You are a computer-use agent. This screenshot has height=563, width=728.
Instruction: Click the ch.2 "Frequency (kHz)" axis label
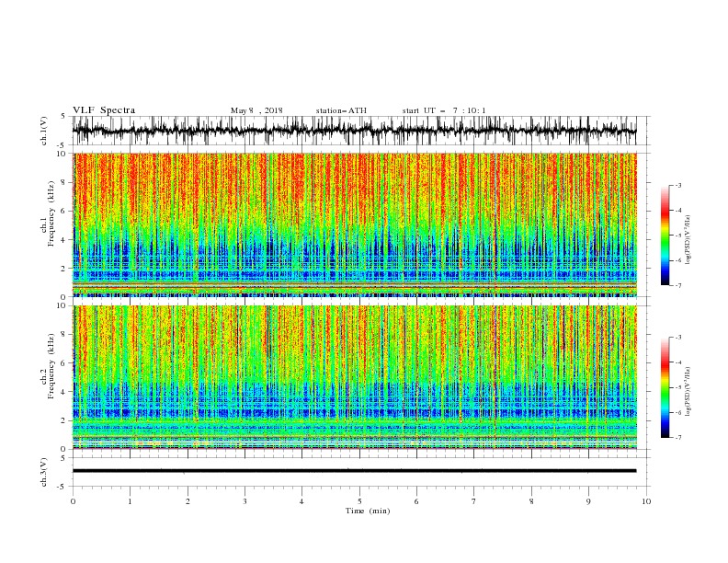point(51,366)
